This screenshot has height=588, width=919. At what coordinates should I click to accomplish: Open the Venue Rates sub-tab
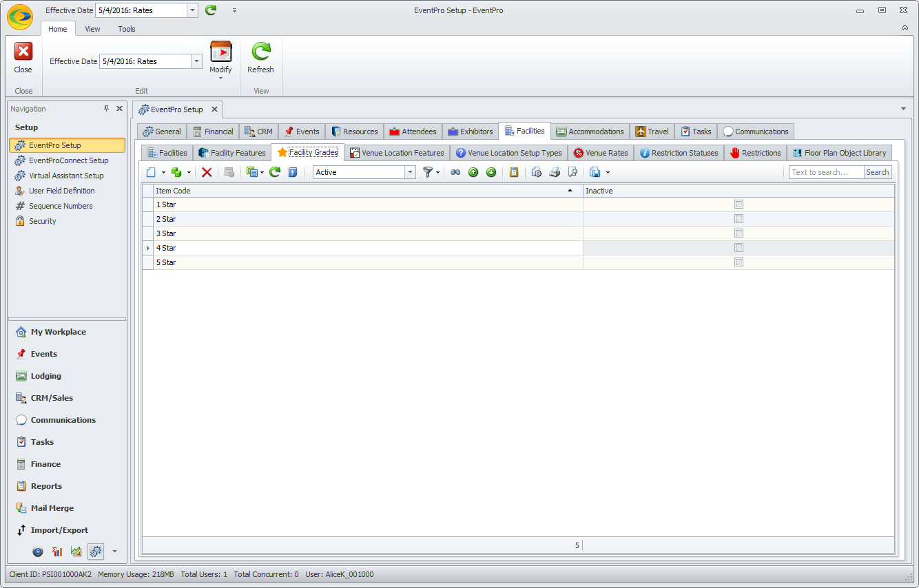(x=600, y=153)
